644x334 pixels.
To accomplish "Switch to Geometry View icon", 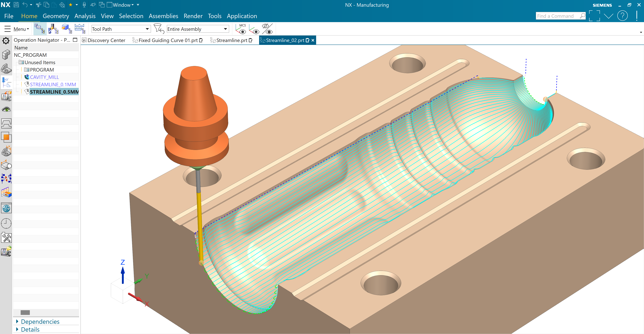I will [67, 29].
